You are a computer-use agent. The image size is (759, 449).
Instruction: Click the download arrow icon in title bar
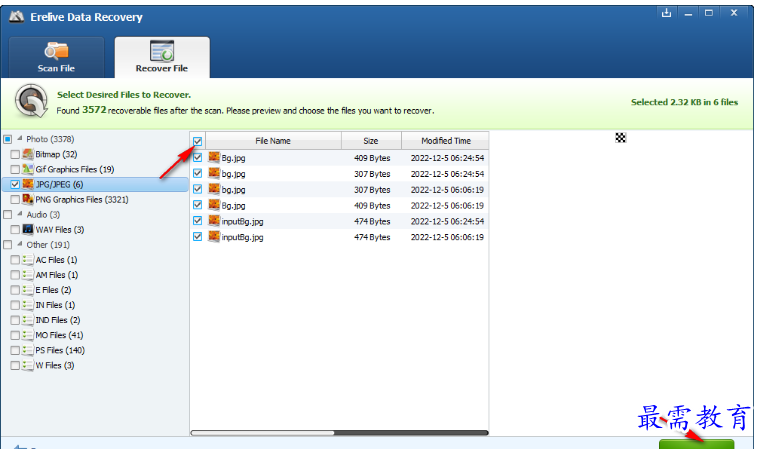coord(667,13)
